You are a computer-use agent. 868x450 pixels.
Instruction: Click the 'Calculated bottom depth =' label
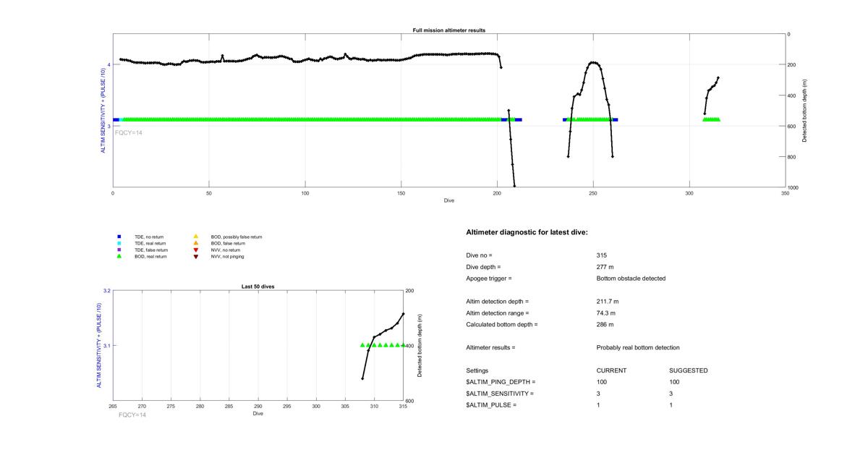pyautogui.click(x=502, y=325)
